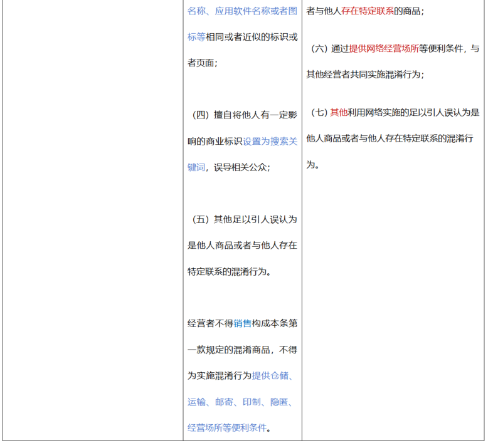Screen dimensions: 488x448
Task: Click the line '为实施混淆行为提供仓储、'
Action: (x=240, y=376)
